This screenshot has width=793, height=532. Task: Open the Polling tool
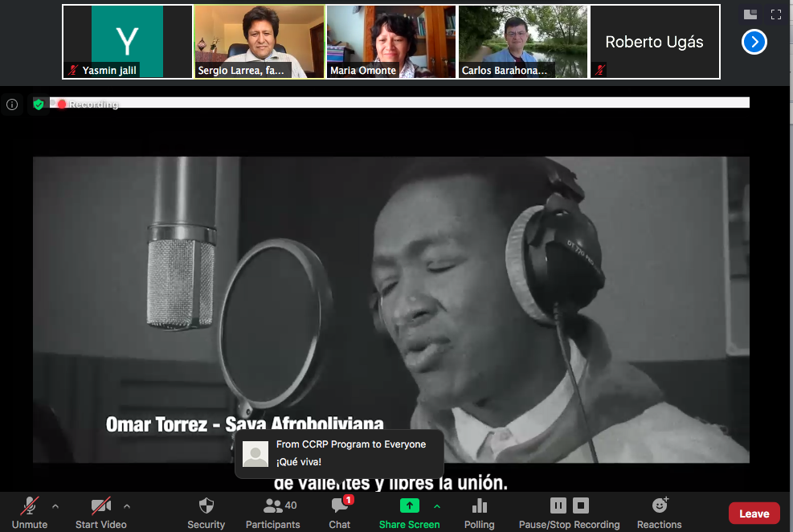[x=480, y=506]
